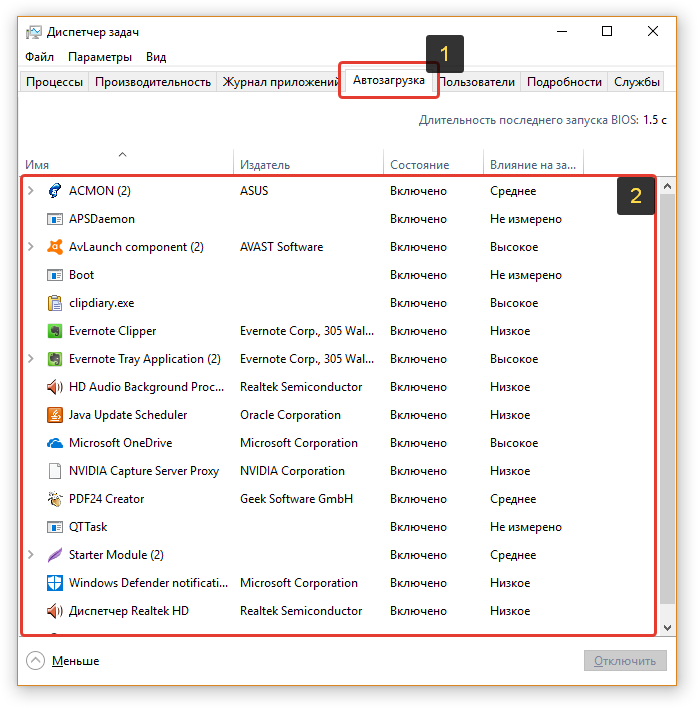Click the Boot entry icon

tap(55, 275)
